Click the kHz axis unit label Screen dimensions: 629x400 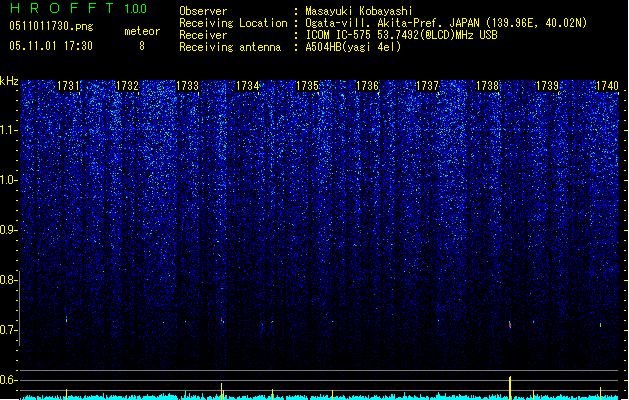point(9,81)
